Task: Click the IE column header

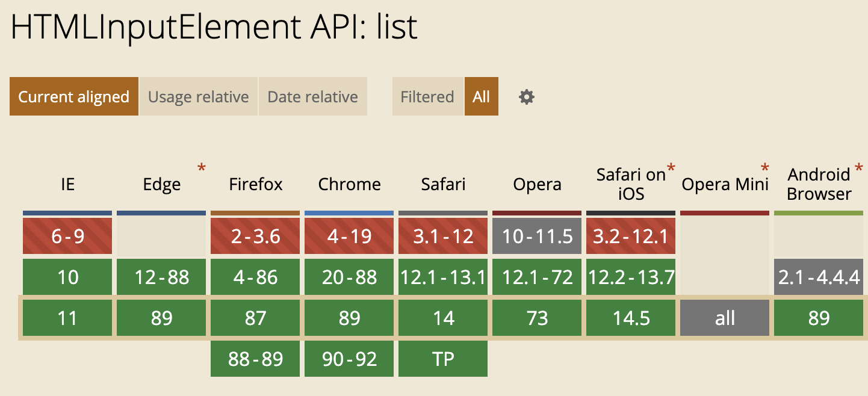Action: [67, 184]
